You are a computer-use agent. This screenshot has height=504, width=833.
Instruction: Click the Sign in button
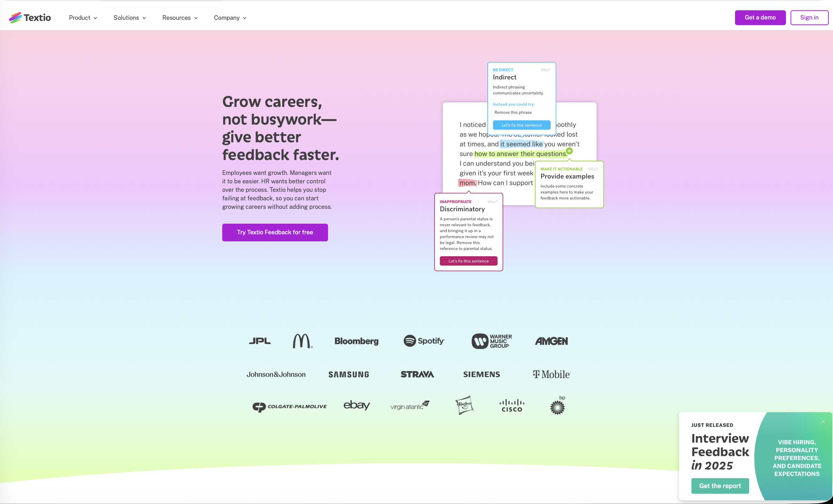[x=809, y=18]
